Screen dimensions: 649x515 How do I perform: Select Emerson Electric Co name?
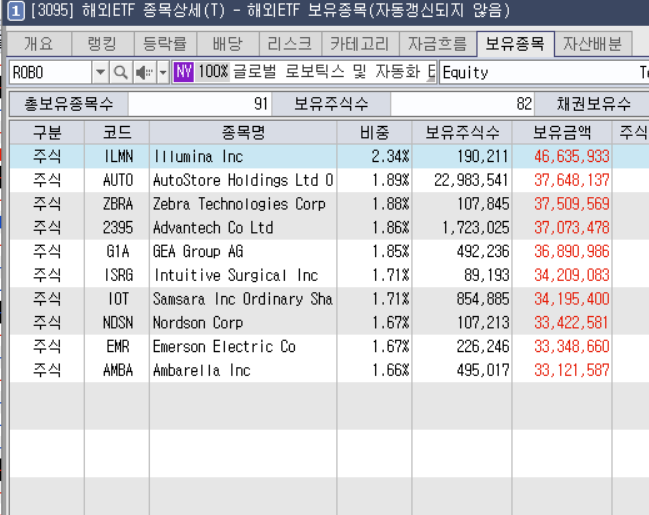(224, 347)
